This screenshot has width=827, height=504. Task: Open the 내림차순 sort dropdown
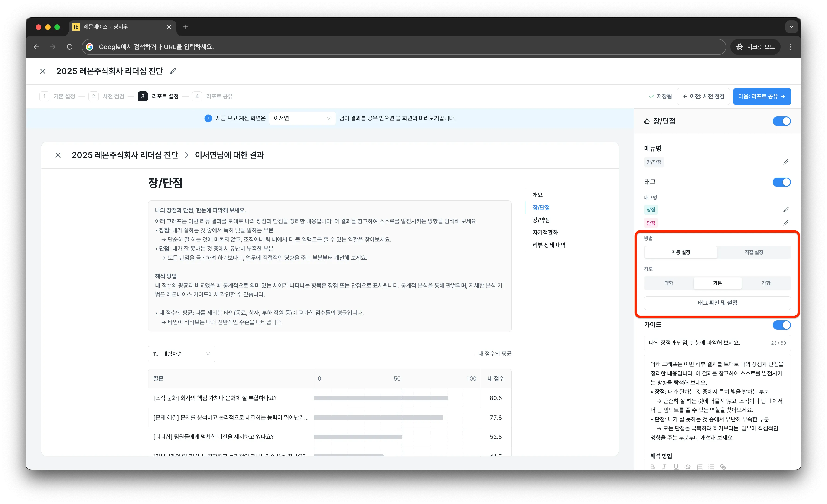pyautogui.click(x=181, y=354)
